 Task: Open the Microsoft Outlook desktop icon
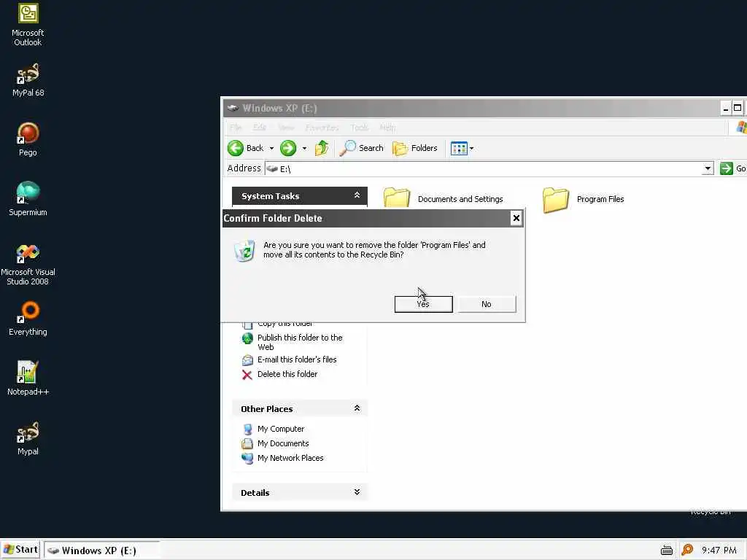(28, 25)
